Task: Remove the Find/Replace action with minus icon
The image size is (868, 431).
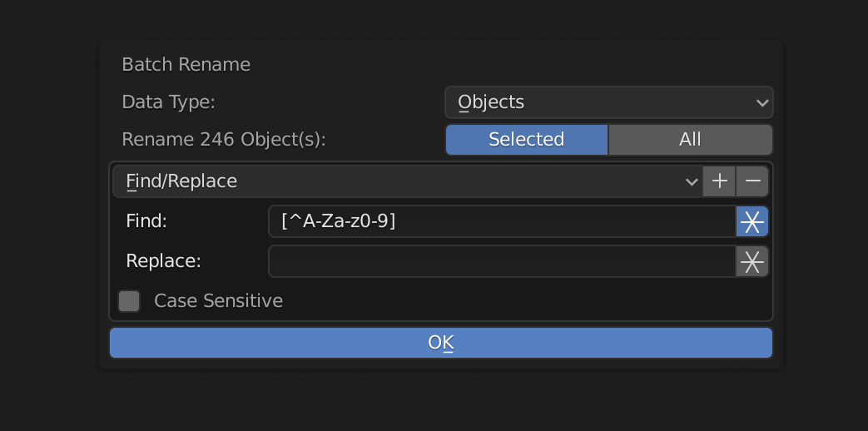Action: [752, 181]
